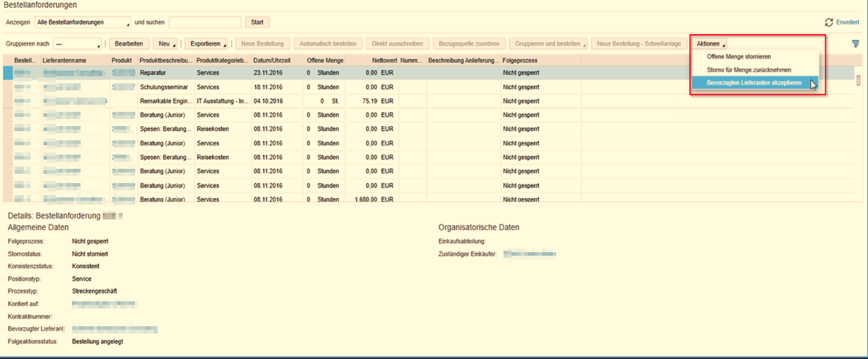Viewport: 868px width, 359px height.
Task: Click the Nettowert value 75,19
Action: (369, 101)
